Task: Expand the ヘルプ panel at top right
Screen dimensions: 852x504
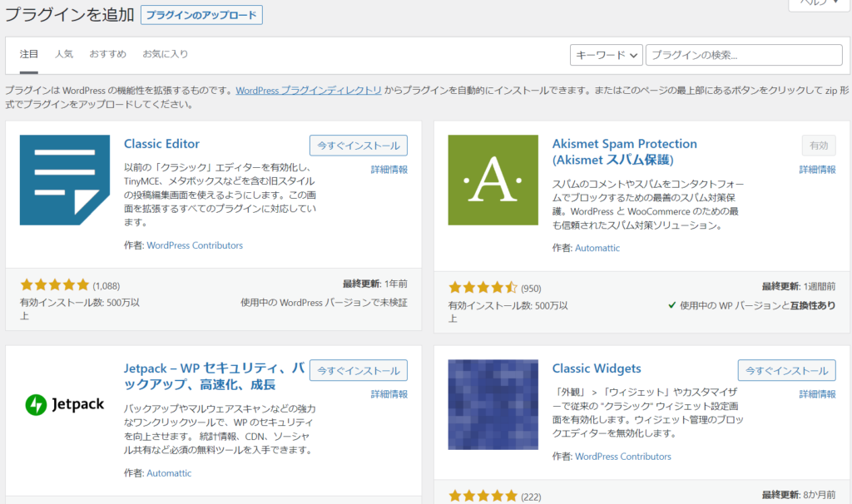Action: (820, 4)
